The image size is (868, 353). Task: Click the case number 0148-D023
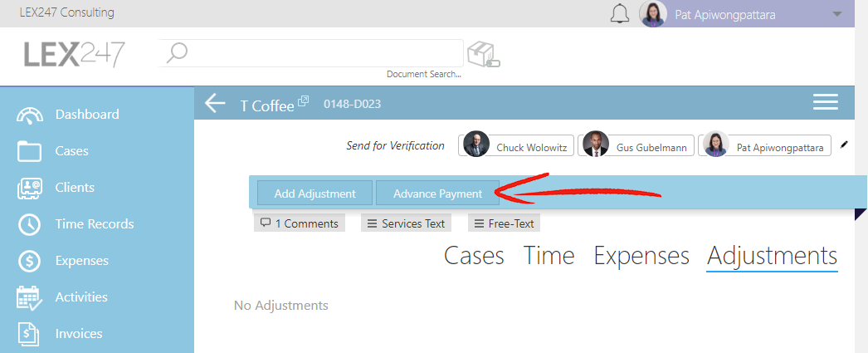click(352, 104)
